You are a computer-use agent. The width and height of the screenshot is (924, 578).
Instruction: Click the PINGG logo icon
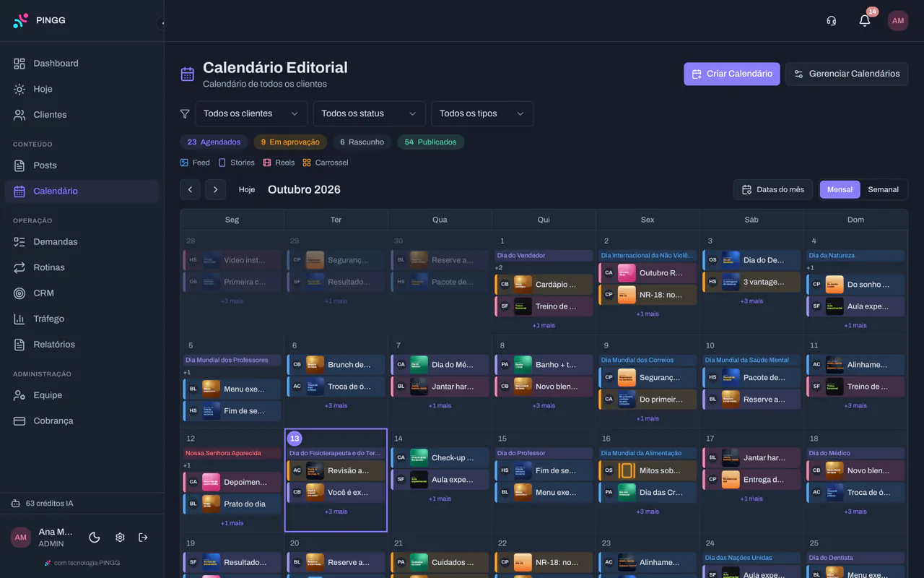click(x=21, y=20)
